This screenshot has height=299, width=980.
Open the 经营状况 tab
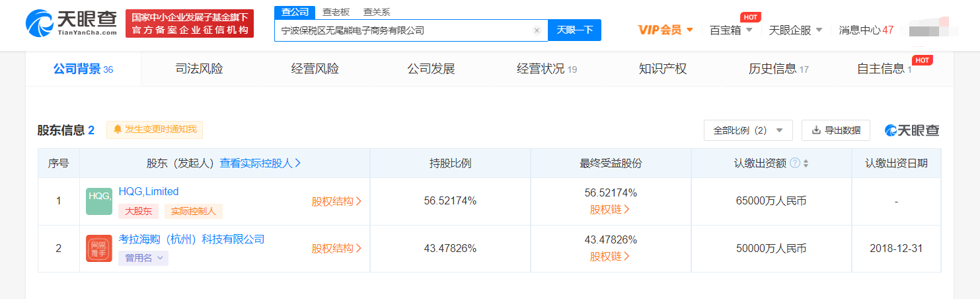coord(547,69)
